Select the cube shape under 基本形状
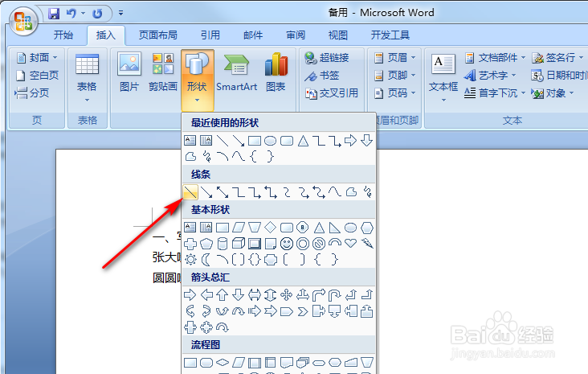The image size is (588, 374). pos(239,244)
